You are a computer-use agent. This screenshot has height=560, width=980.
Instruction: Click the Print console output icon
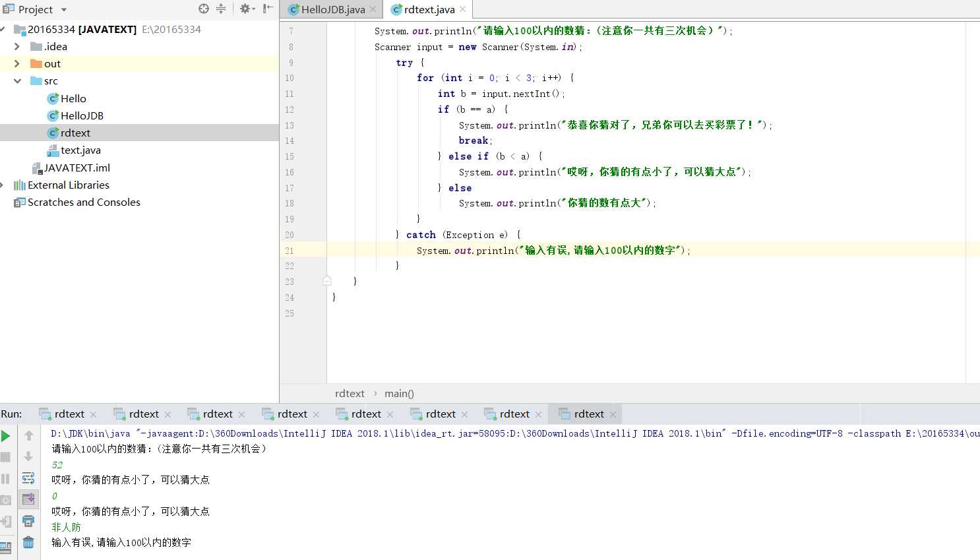point(28,521)
